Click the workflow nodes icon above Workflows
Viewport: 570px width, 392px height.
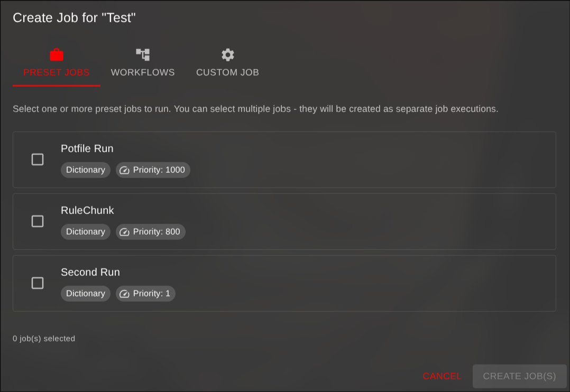click(142, 54)
